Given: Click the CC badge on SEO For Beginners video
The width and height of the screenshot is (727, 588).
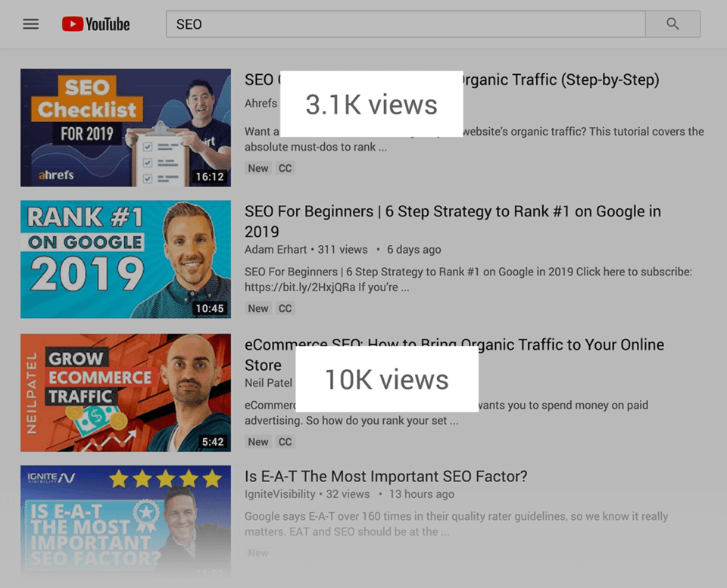Looking at the screenshot, I should click(x=285, y=308).
